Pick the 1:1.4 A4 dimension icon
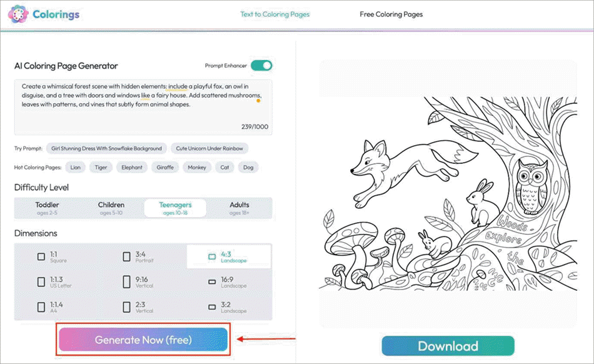The image size is (594, 364). 41,307
